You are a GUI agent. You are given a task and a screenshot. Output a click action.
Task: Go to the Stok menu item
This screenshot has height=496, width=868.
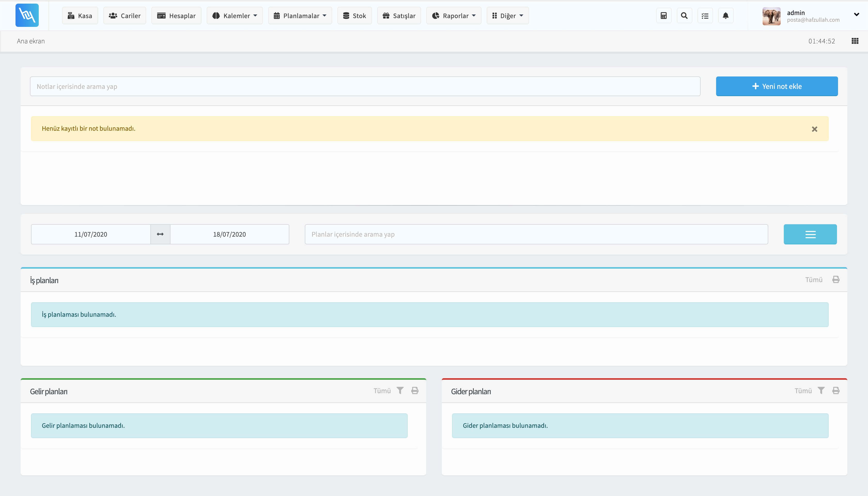click(x=354, y=16)
